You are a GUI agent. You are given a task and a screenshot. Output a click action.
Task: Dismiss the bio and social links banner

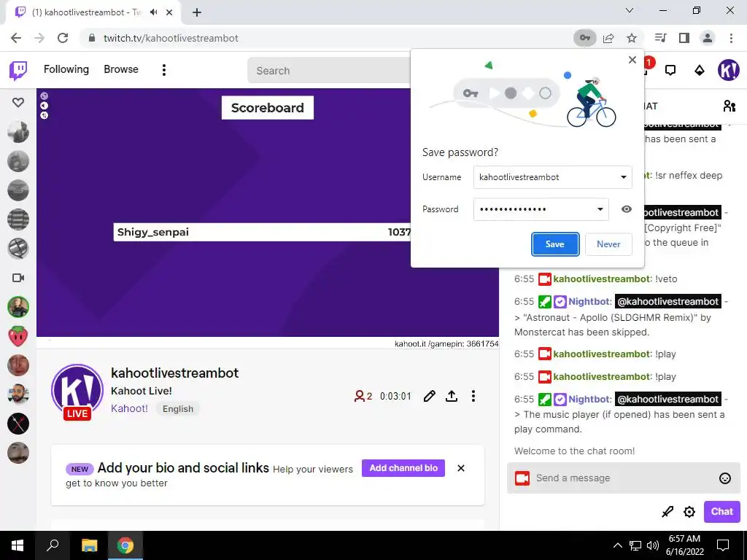[461, 468]
